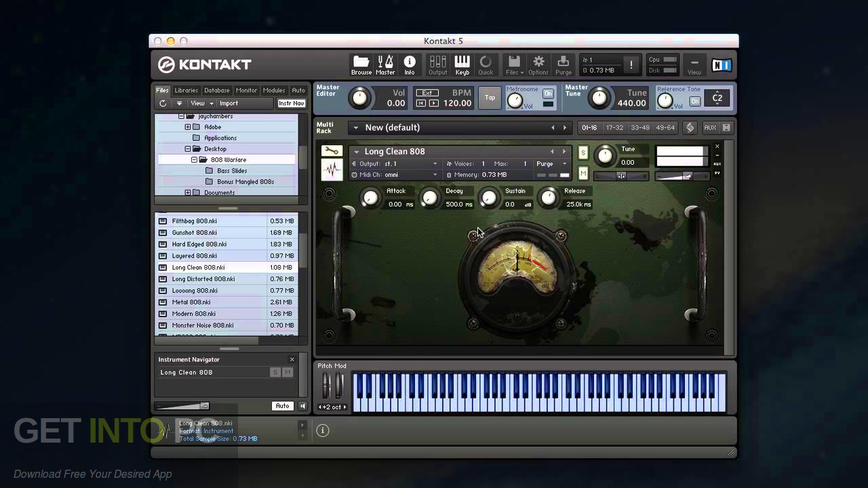The height and width of the screenshot is (488, 868).
Task: Click the Long Clean 808 waveform icon
Action: point(332,169)
